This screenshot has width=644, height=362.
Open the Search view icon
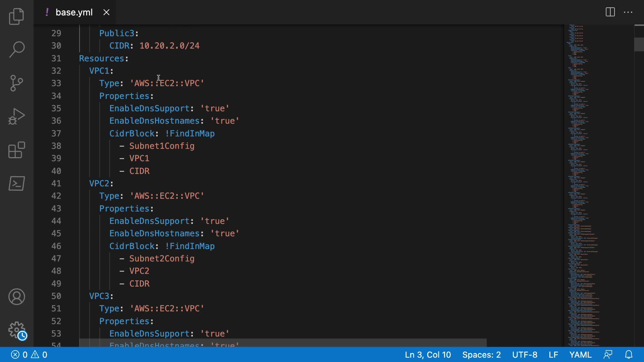(16, 50)
